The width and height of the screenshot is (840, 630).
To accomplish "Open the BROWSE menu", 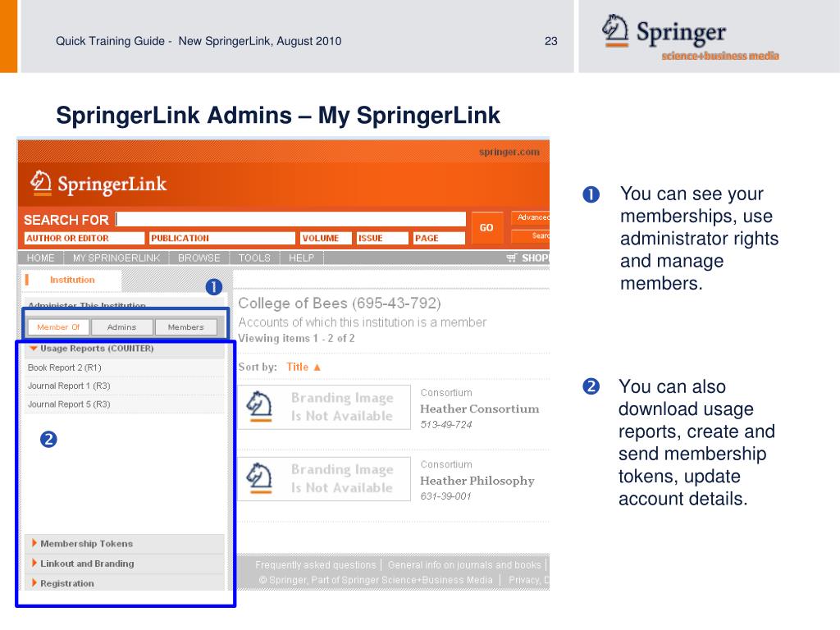I will click(199, 258).
